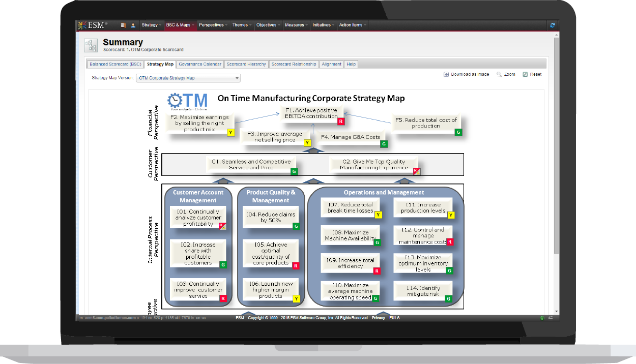Open the user profile icon in toolbar
This screenshot has height=364, width=636.
click(133, 25)
